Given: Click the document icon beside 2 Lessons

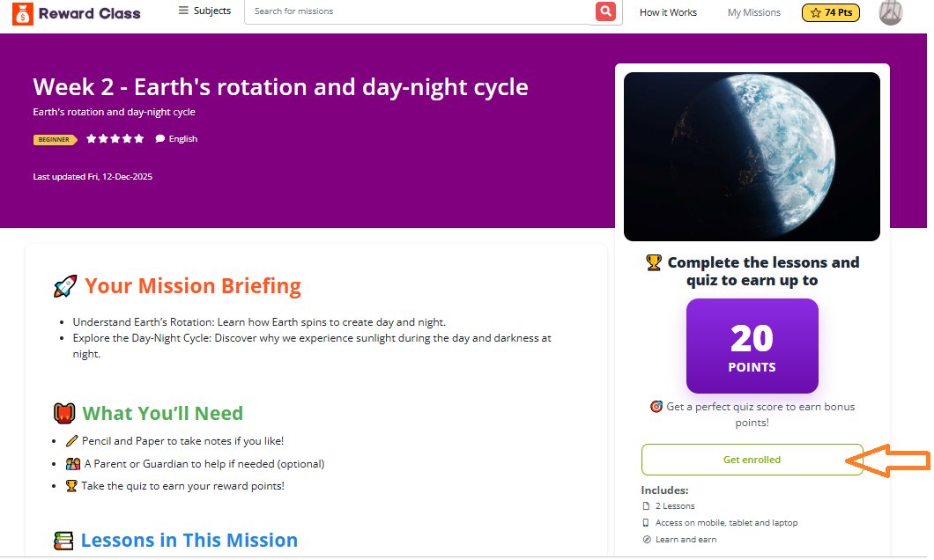Looking at the screenshot, I should (646, 505).
